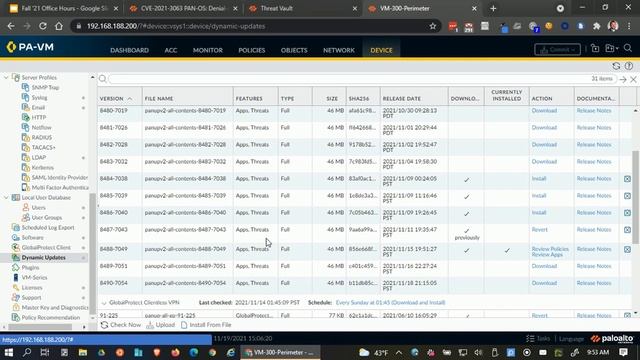Select Email server profile in sidebar
640x360 pixels.
[38, 107]
